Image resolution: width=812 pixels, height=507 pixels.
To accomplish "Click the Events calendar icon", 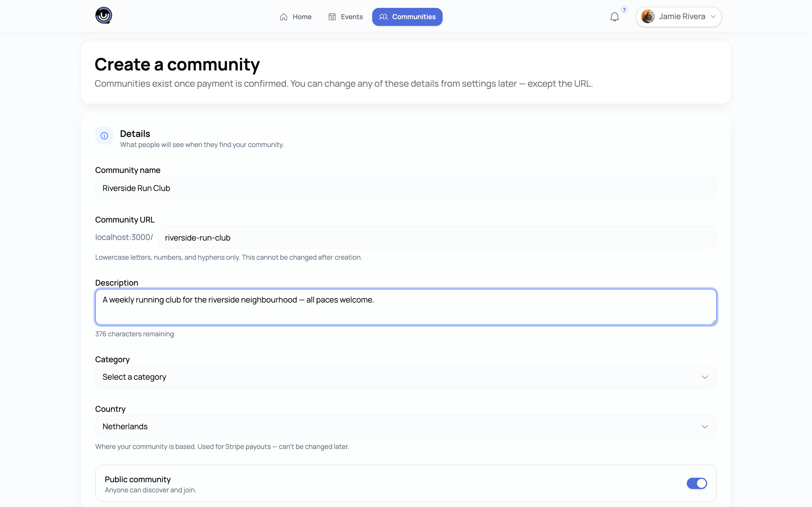I will [x=332, y=17].
